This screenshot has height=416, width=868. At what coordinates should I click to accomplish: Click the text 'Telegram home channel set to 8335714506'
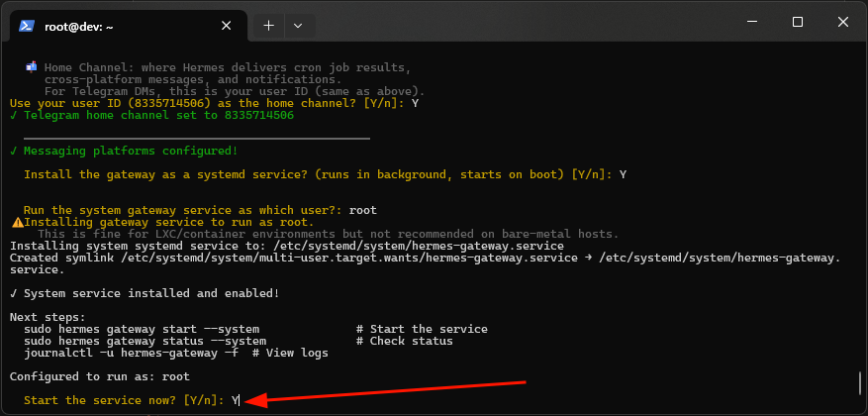[x=159, y=116]
